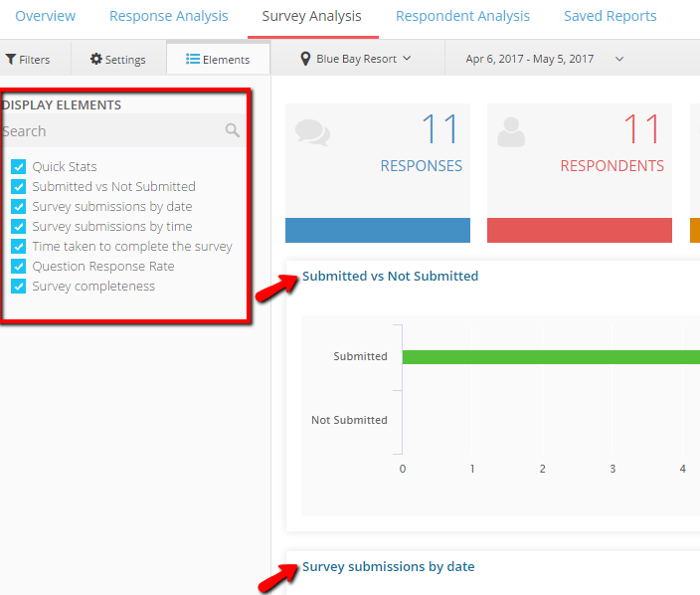Click the Filters label text
Screen dimensions: 700x595
(x=35, y=60)
